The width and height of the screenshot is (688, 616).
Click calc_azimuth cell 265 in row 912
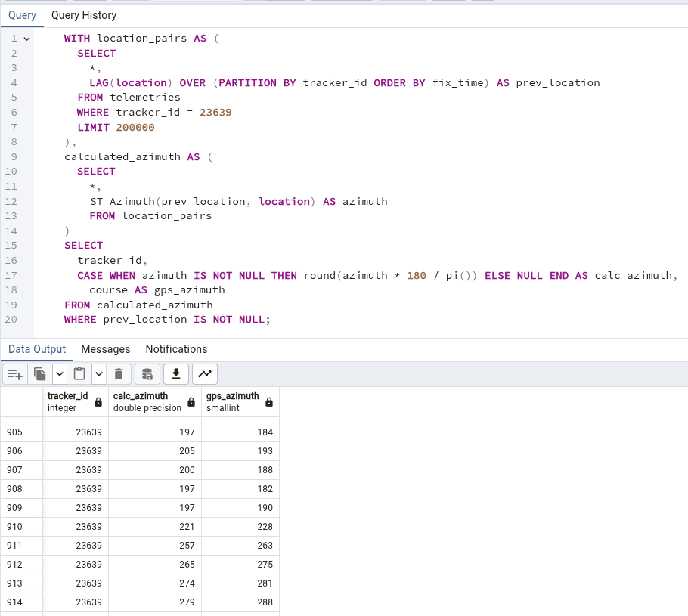(155, 565)
